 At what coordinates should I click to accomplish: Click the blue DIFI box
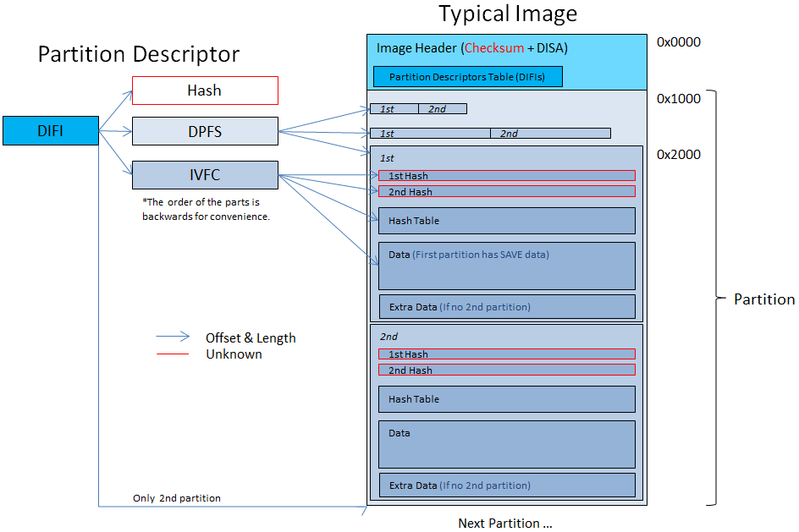[50, 131]
